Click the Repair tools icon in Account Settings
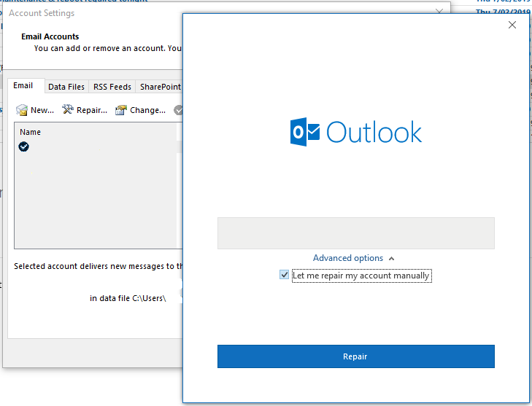The width and height of the screenshot is (532, 406). [x=68, y=109]
